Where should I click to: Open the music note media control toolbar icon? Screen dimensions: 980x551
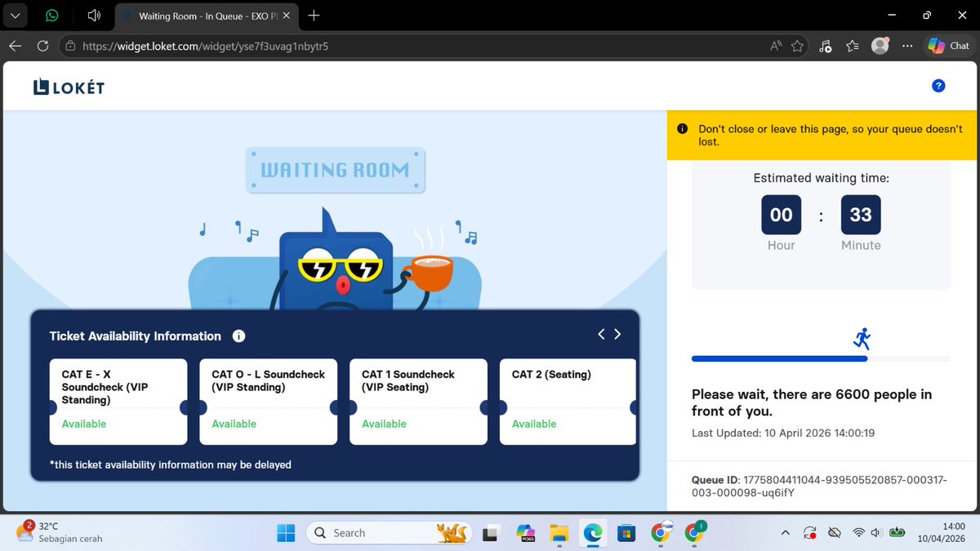click(x=825, y=46)
